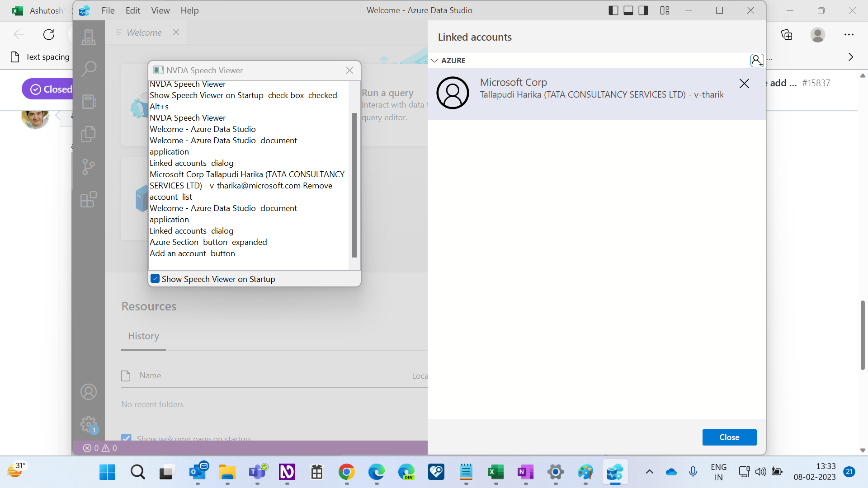Remove the Microsoft Corp linked account
The image size is (868, 488).
[x=744, y=83]
